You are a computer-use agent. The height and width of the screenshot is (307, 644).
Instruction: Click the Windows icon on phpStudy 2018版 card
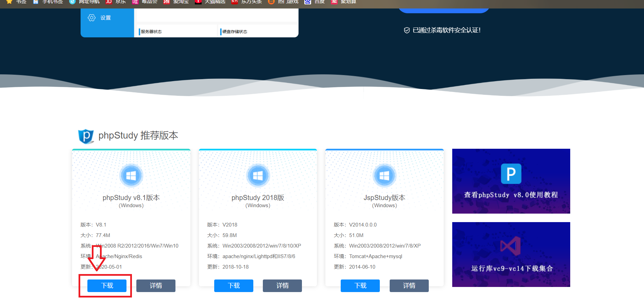[258, 176]
